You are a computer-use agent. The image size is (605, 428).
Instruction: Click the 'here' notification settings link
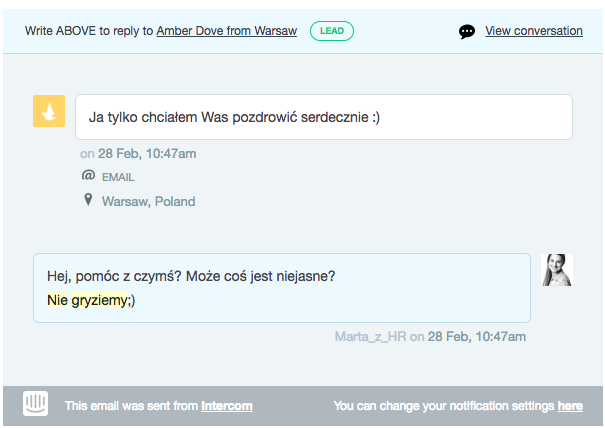570,406
